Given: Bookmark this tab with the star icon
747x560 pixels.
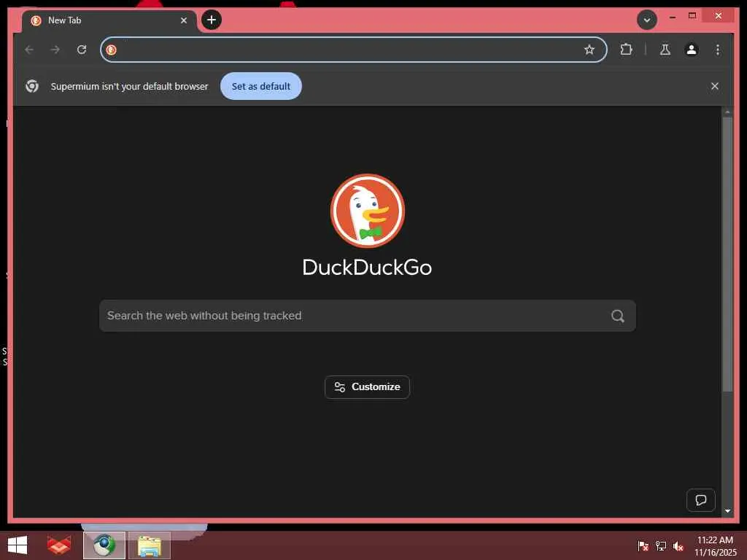Looking at the screenshot, I should (x=589, y=50).
